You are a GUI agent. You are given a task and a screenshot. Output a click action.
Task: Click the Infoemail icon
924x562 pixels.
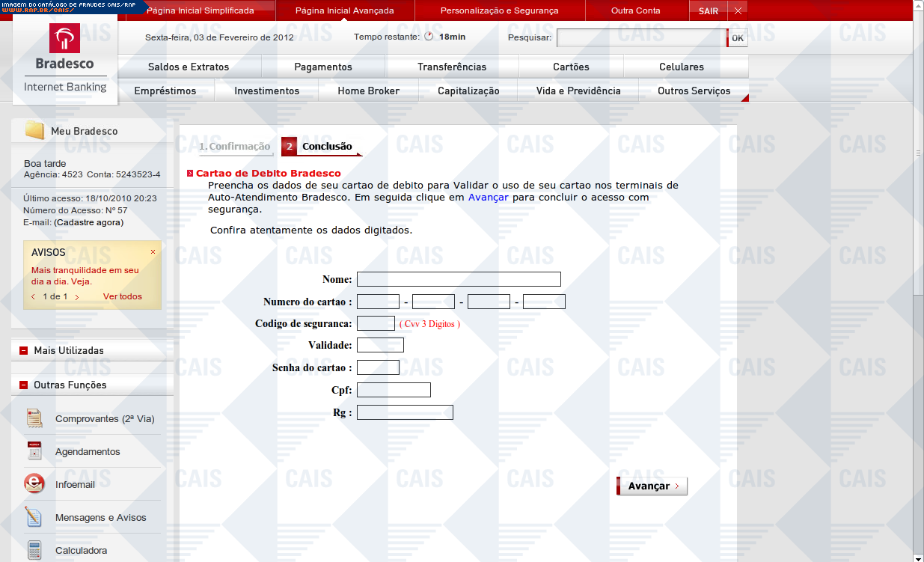point(34,484)
